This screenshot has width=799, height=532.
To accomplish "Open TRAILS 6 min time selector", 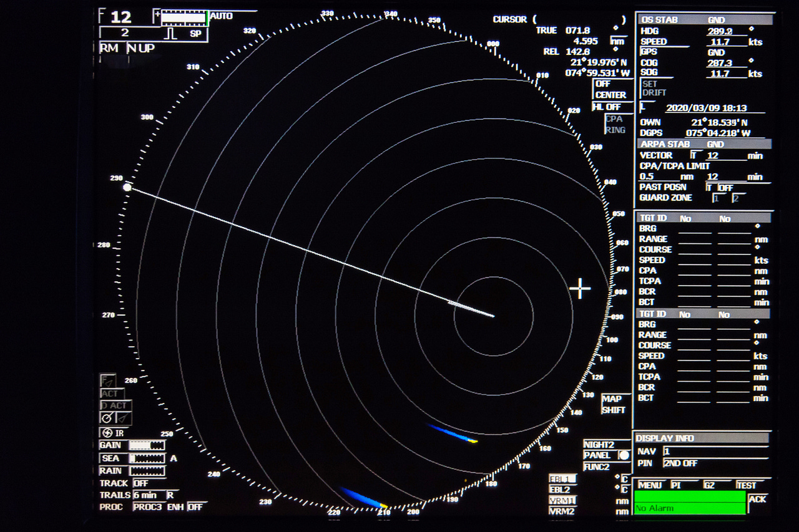I will pos(148,495).
